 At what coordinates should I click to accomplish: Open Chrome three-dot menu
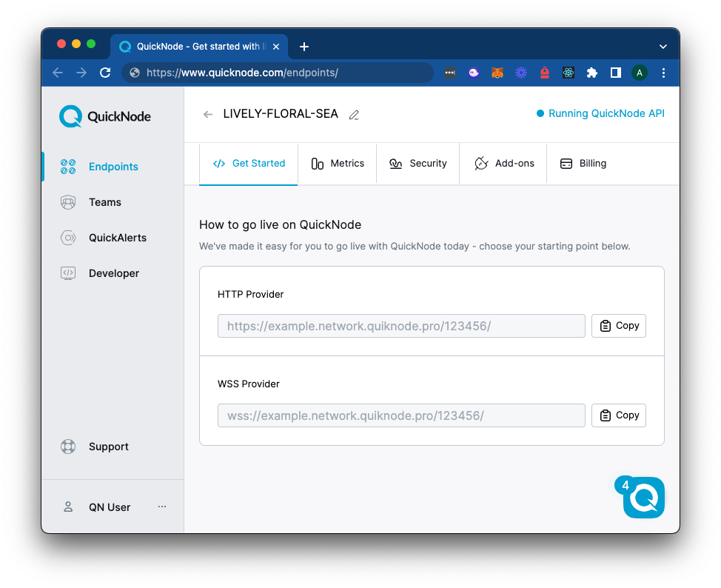(x=663, y=73)
